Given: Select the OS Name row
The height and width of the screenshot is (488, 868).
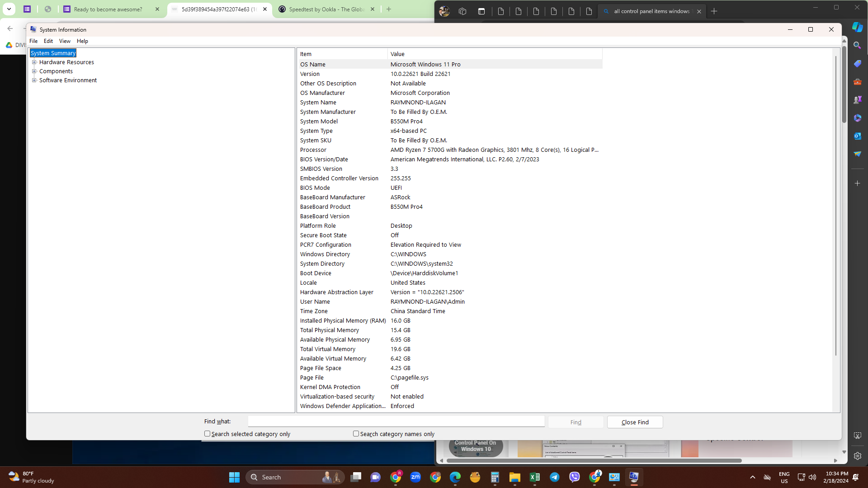Looking at the screenshot, I should (x=450, y=65).
